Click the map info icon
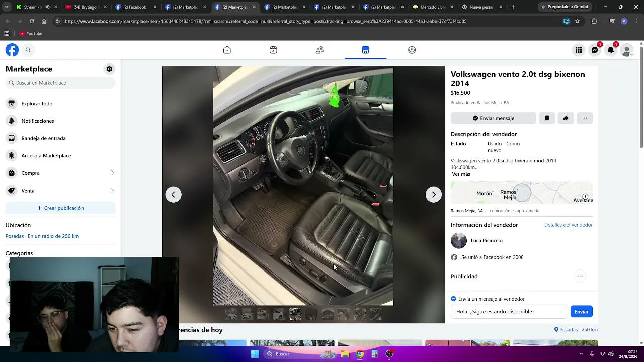Image resolution: width=644 pixels, height=362 pixels. pos(585,197)
